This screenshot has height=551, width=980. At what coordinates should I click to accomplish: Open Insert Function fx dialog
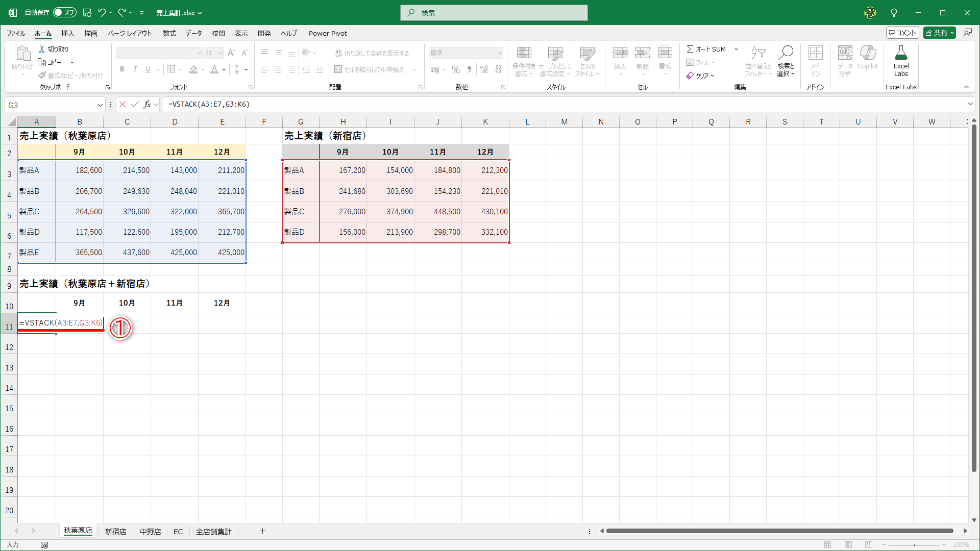point(147,105)
